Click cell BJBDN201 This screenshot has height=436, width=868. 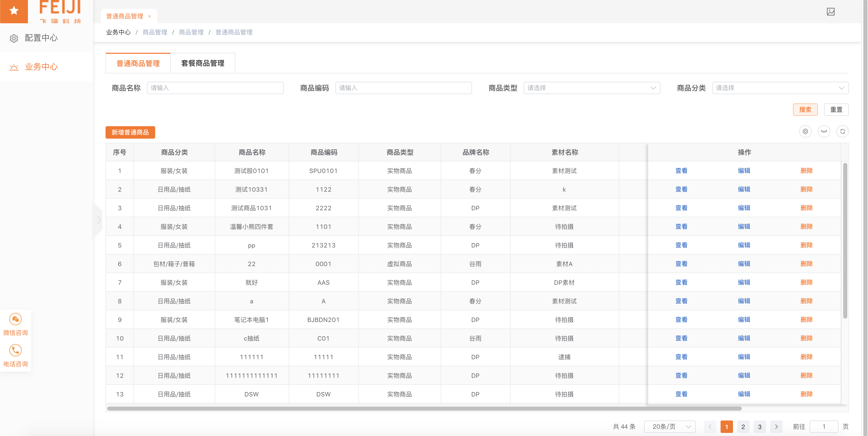[324, 320]
